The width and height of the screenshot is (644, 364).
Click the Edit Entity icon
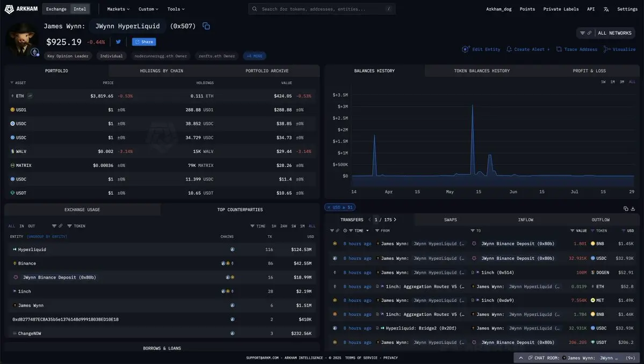pyautogui.click(x=465, y=49)
